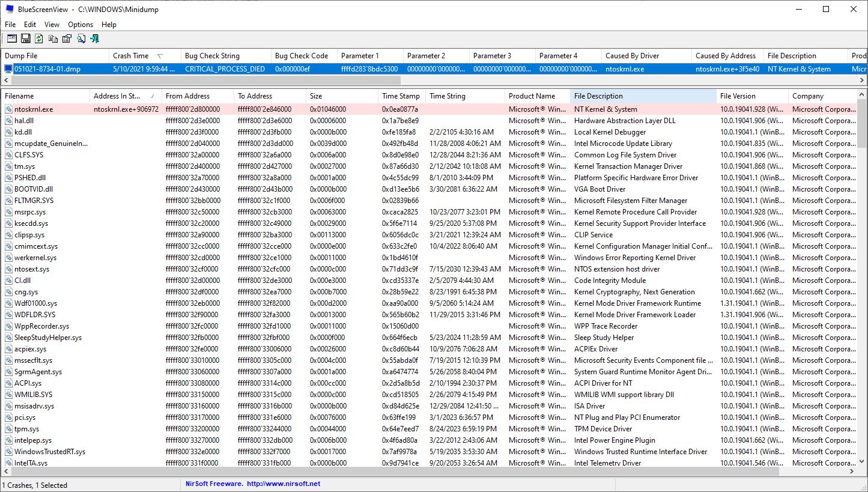
Task: Select the WppRecorder.sys row
Action: 429,326
